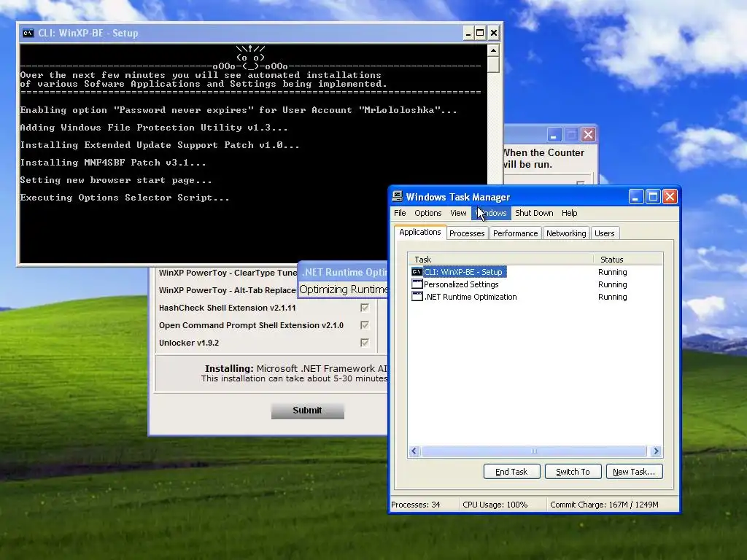Click the WinXP PowerToy - ClearType Tuner row
The image size is (747, 560).
click(x=228, y=273)
